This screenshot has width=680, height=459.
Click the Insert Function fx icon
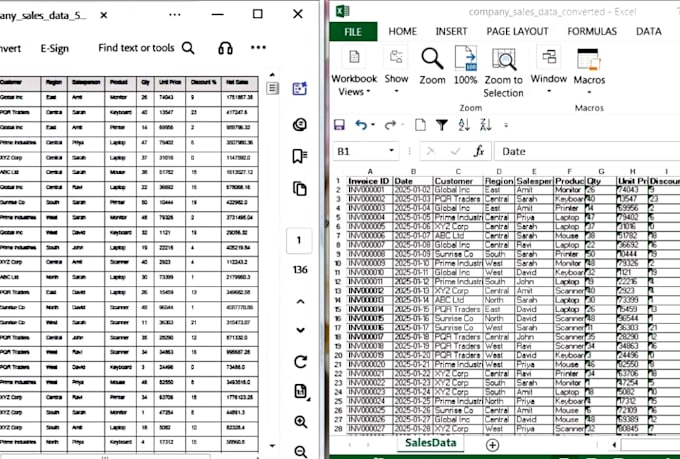point(479,151)
